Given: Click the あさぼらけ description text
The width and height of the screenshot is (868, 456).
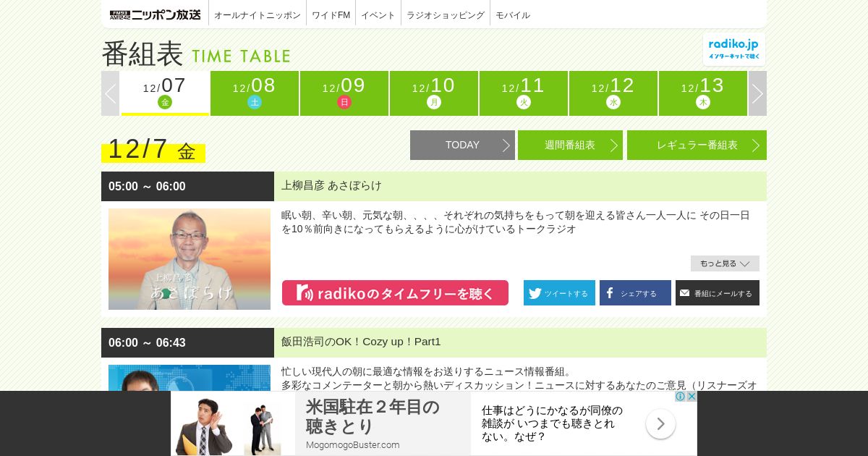Looking at the screenshot, I should [x=516, y=222].
